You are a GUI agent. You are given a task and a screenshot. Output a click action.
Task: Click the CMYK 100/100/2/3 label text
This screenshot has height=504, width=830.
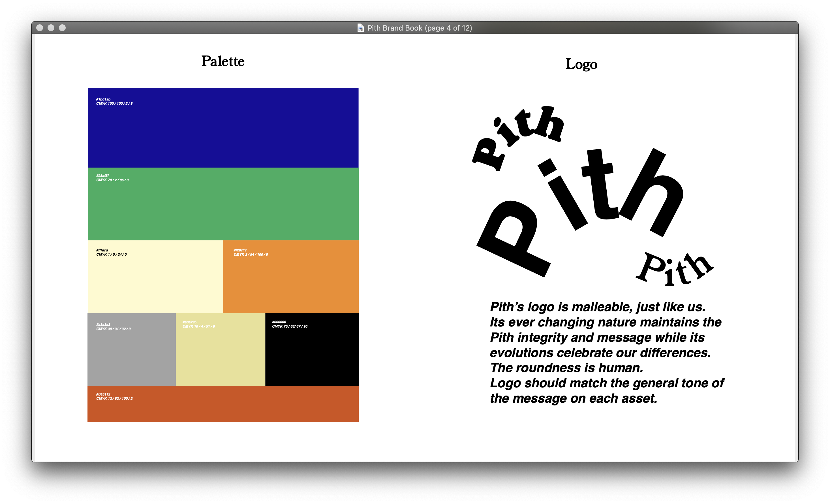click(x=114, y=104)
